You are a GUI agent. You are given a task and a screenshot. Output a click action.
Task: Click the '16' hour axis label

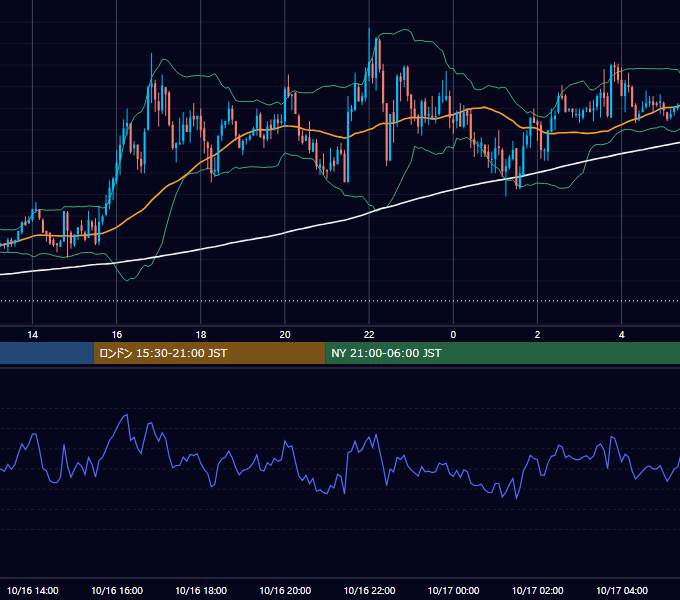(x=117, y=335)
